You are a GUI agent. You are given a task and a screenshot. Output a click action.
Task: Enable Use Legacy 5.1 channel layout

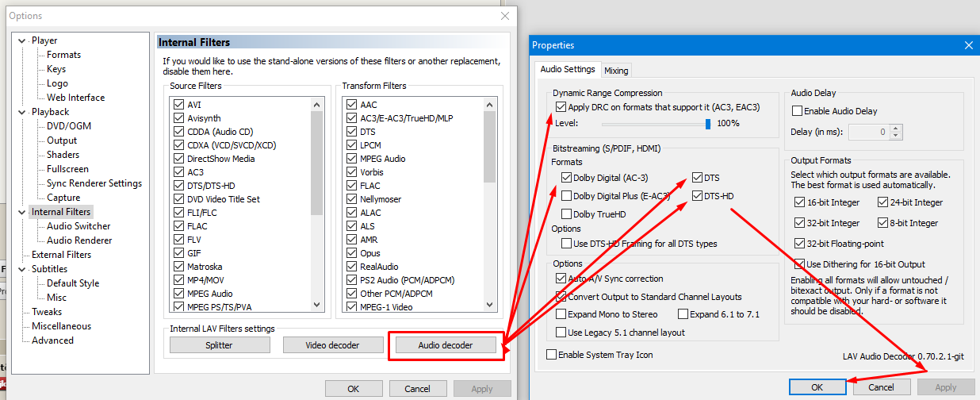(561, 333)
